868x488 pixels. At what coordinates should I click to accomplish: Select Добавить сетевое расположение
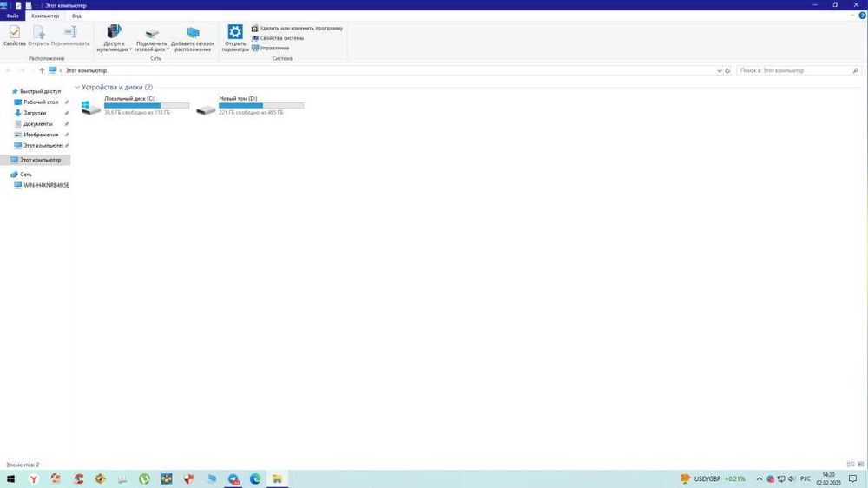tap(193, 37)
